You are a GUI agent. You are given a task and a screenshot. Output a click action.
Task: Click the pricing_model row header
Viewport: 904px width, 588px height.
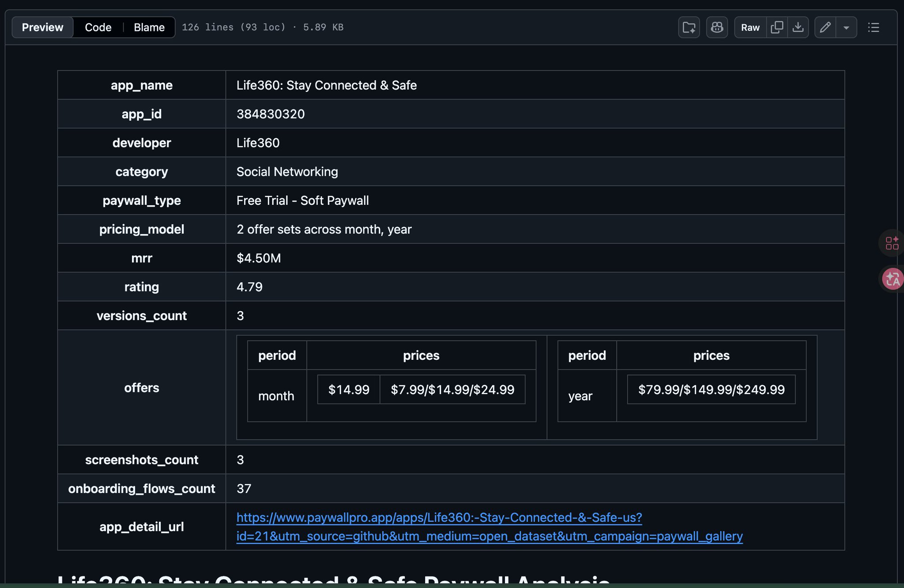142,229
